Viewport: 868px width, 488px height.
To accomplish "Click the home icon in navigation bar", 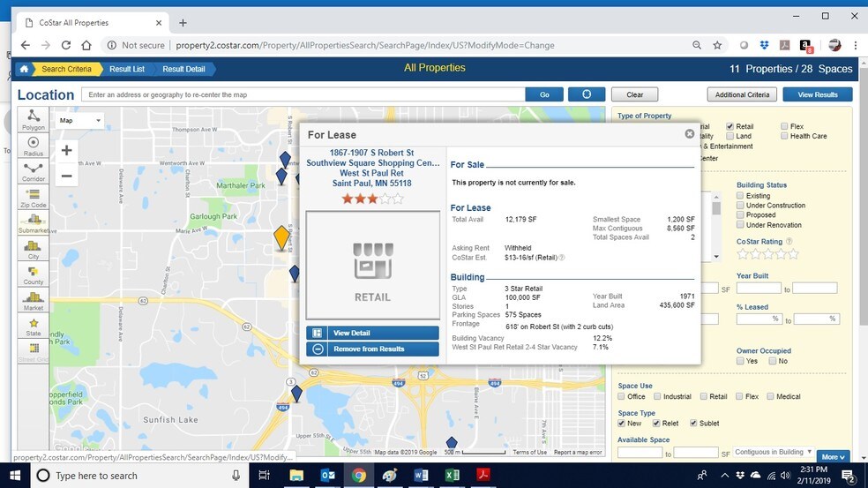I will coord(24,69).
